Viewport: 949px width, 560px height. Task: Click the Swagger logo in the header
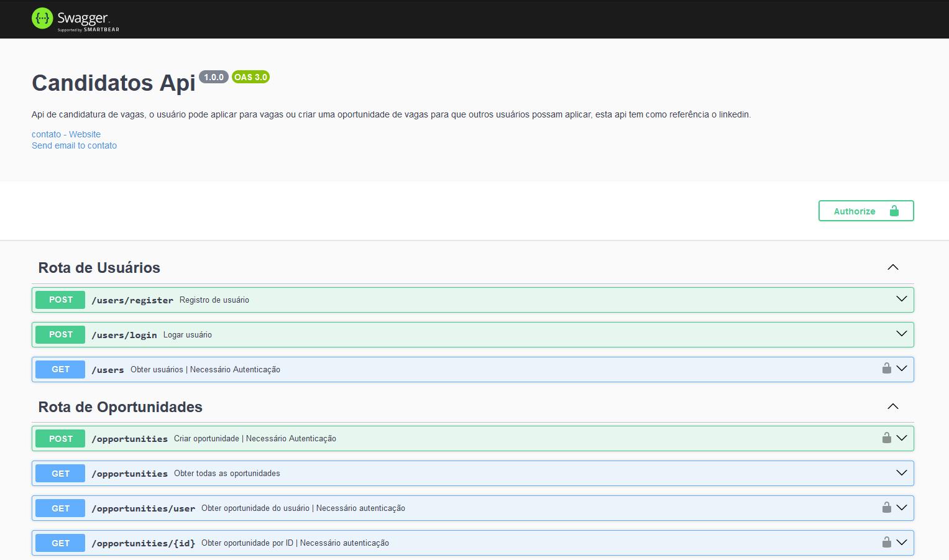[x=75, y=19]
